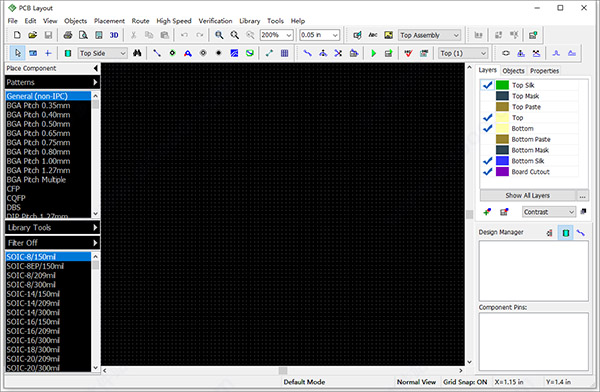This screenshot has height=392, width=600.
Task: Create a new PCB file
Action: (x=17, y=35)
